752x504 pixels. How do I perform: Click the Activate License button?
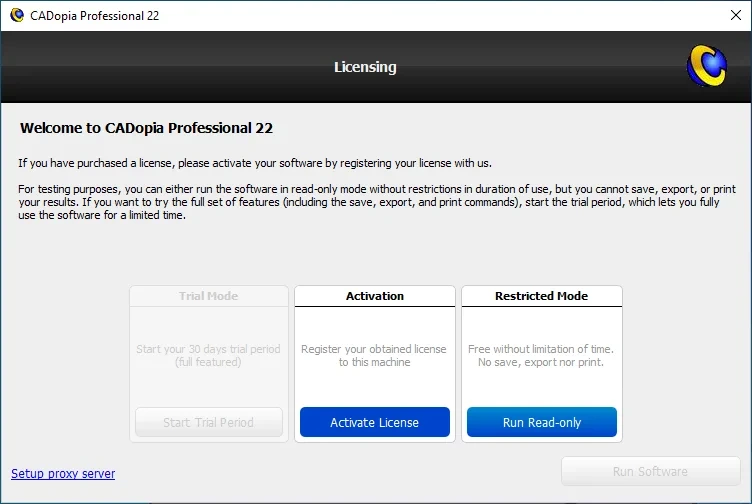point(375,422)
